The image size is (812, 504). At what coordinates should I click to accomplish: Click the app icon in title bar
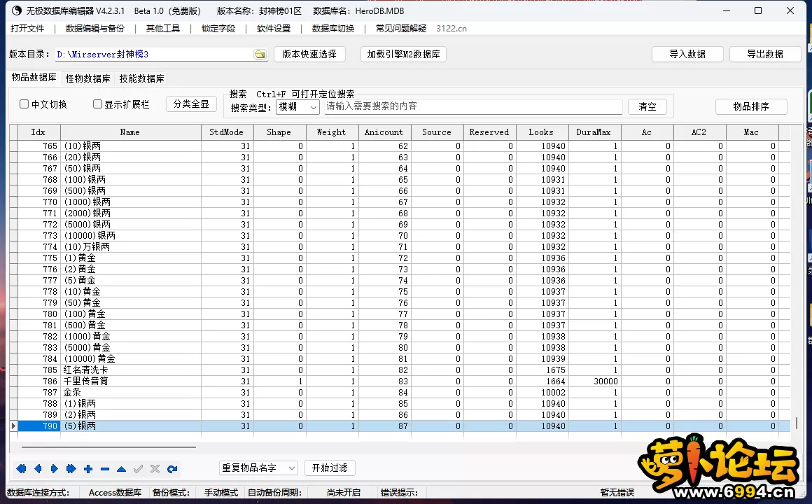[16, 11]
